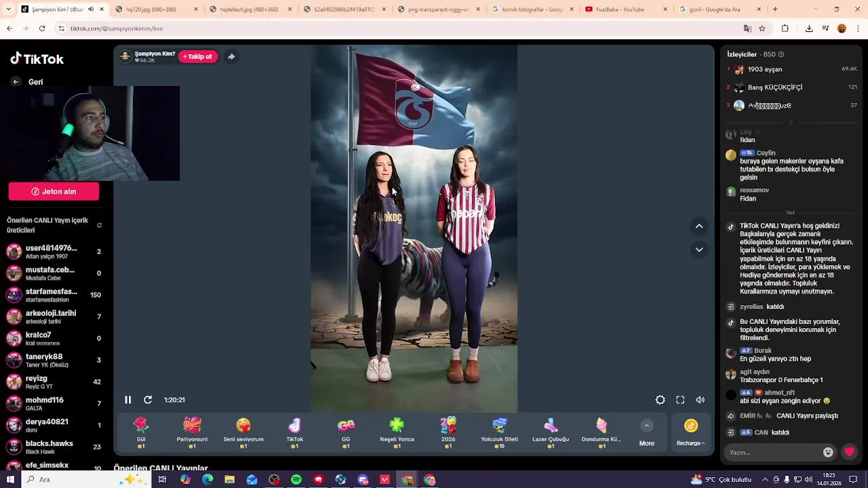
Task: Send a heart like in chat
Action: coord(849,452)
